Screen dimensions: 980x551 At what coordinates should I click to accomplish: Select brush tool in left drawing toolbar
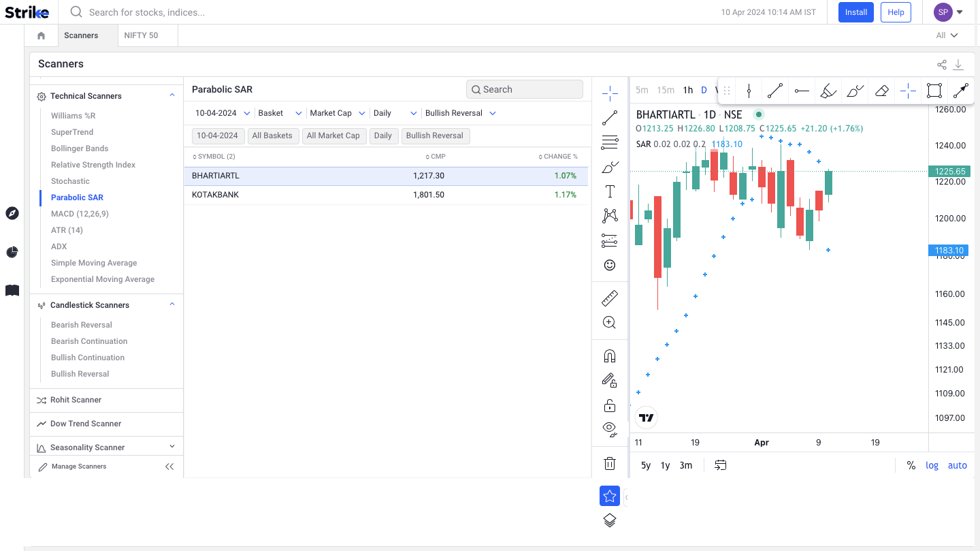click(610, 167)
